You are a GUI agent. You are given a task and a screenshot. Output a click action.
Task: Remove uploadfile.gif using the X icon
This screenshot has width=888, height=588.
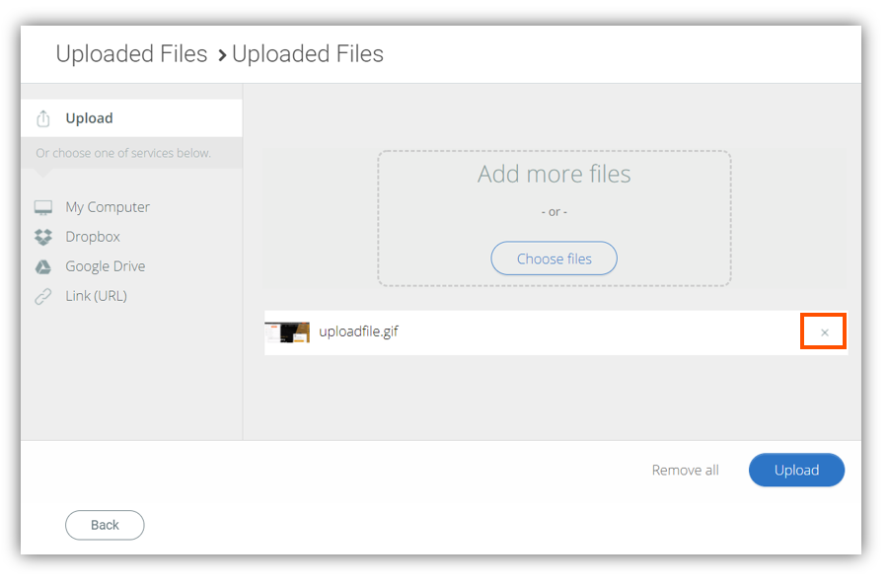823,331
